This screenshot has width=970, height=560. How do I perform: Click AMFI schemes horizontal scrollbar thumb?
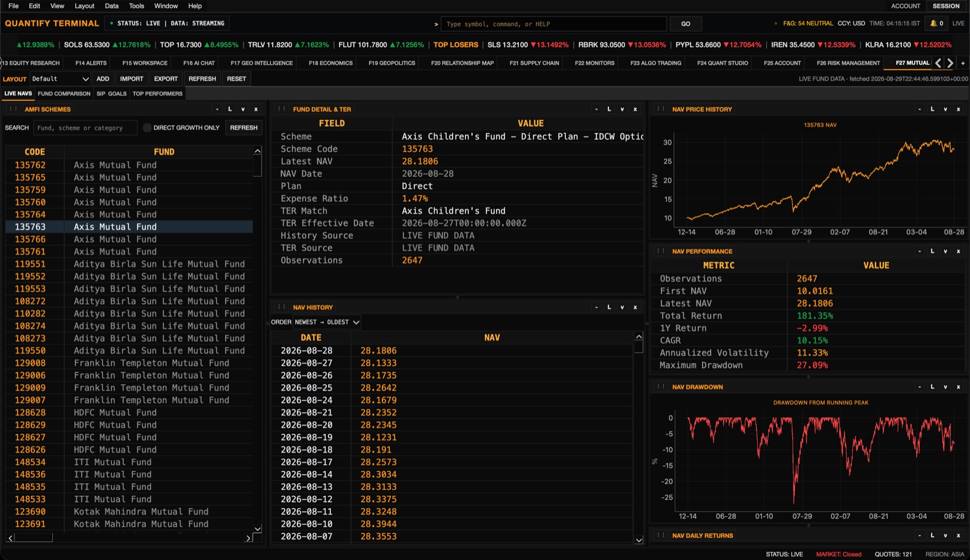(x=33, y=538)
